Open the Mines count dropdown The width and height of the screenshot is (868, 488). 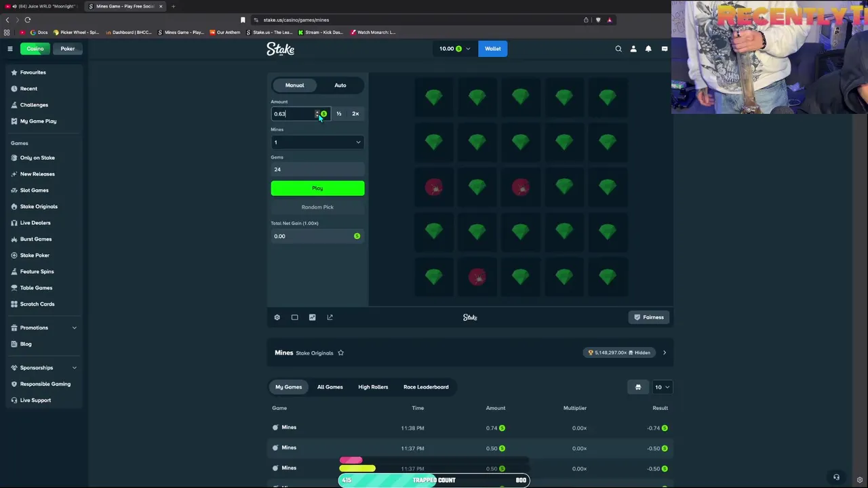pos(317,142)
